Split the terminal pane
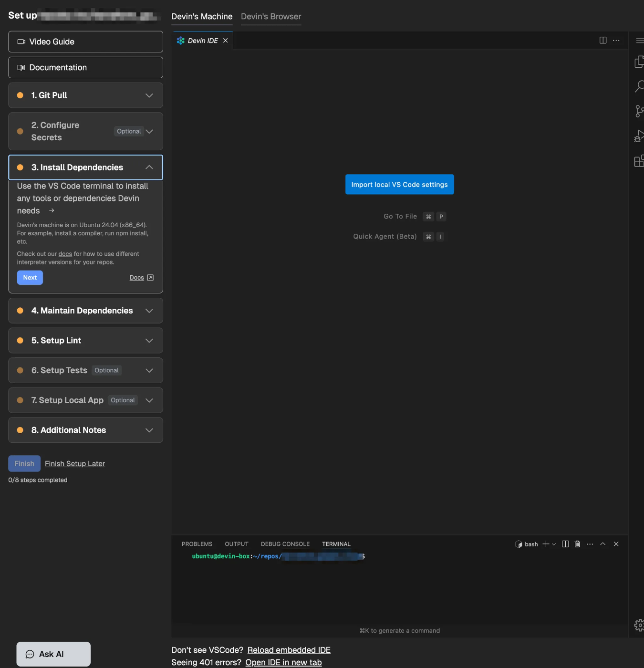This screenshot has height=668, width=644. tap(565, 544)
